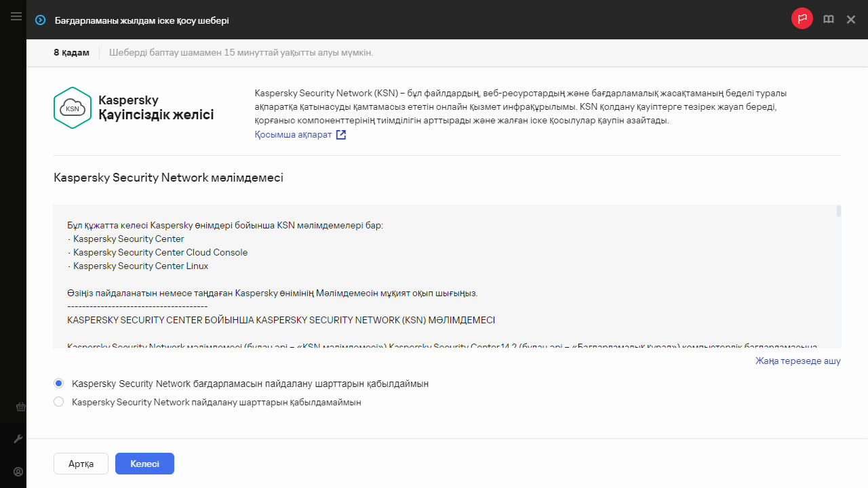Click the '8 қадам' step indicator
The height and width of the screenshot is (488, 868).
[x=71, y=53]
